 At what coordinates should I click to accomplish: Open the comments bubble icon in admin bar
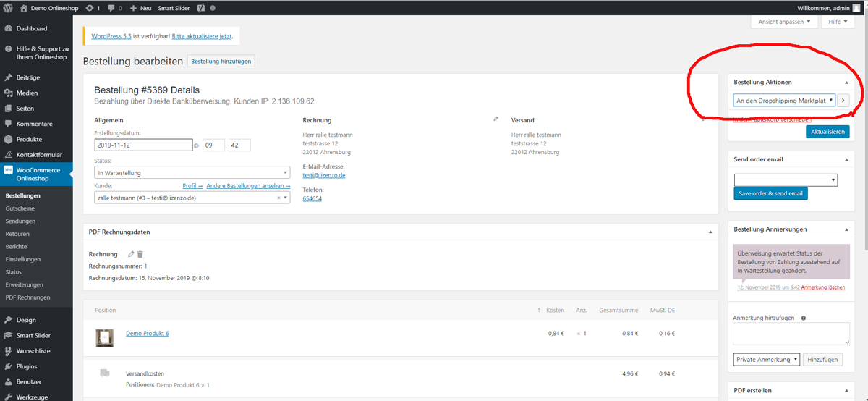coord(111,7)
